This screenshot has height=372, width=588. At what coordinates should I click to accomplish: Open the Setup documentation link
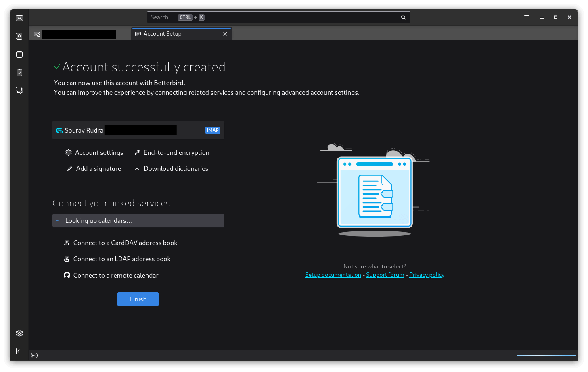click(x=333, y=274)
